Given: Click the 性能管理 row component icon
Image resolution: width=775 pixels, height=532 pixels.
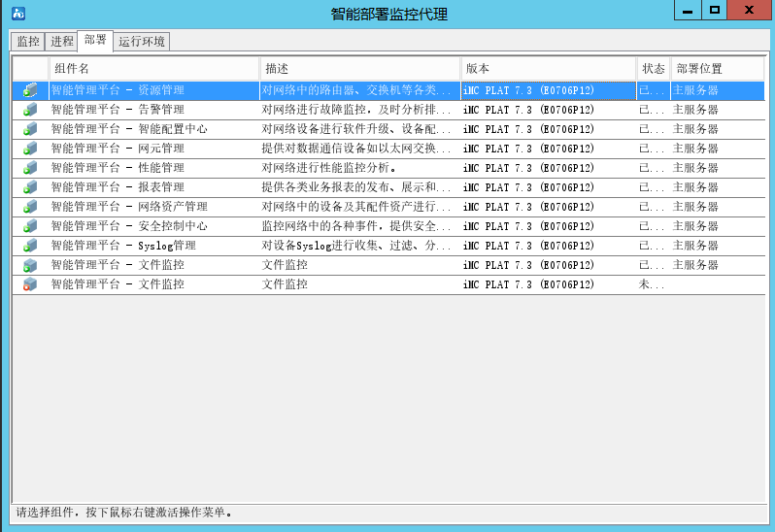Looking at the screenshot, I should [x=30, y=168].
